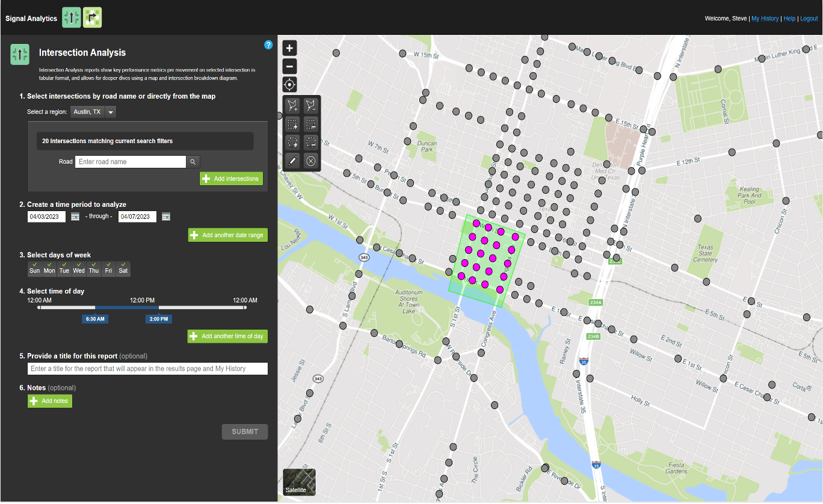Open the Austin, TX region dropdown

click(93, 112)
